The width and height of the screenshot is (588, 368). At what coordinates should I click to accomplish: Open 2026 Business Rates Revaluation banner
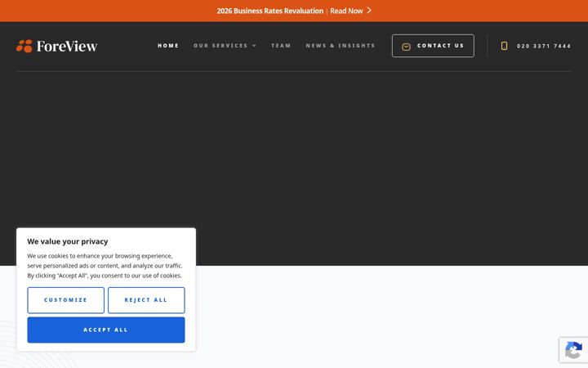270,11
